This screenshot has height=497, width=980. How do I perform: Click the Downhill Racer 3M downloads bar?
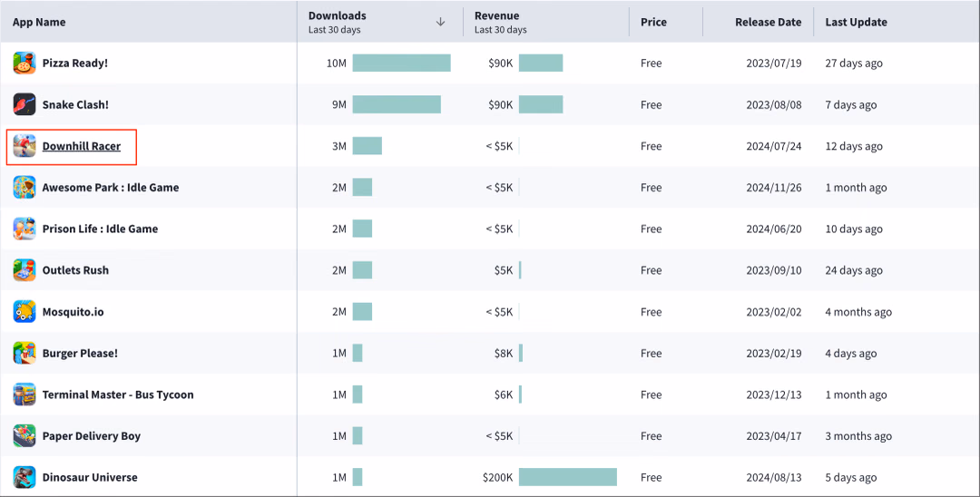click(x=367, y=146)
